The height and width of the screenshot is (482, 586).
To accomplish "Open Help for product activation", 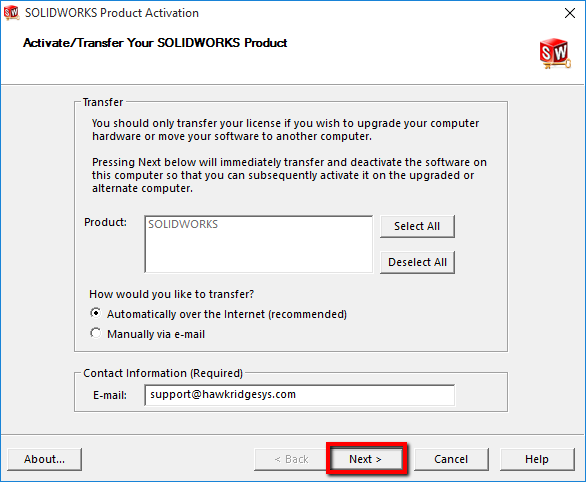I will pyautogui.click(x=537, y=459).
